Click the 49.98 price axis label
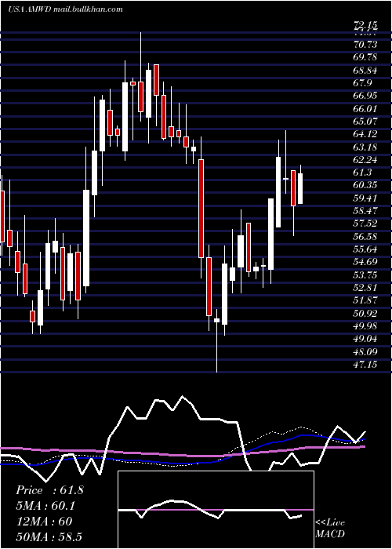 pyautogui.click(x=365, y=326)
